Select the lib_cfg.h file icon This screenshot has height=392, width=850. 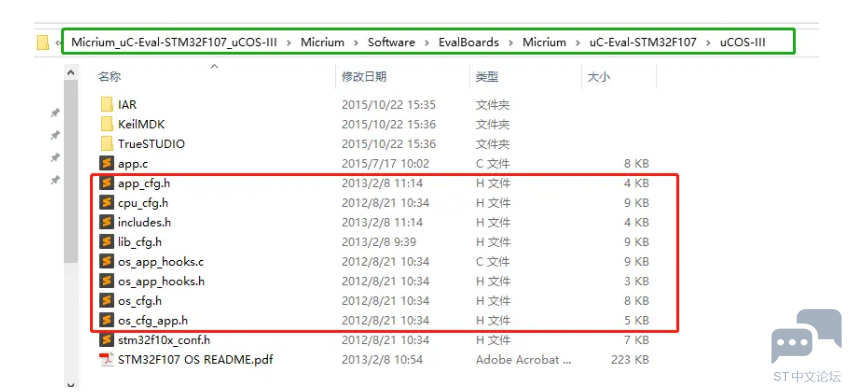tap(107, 242)
